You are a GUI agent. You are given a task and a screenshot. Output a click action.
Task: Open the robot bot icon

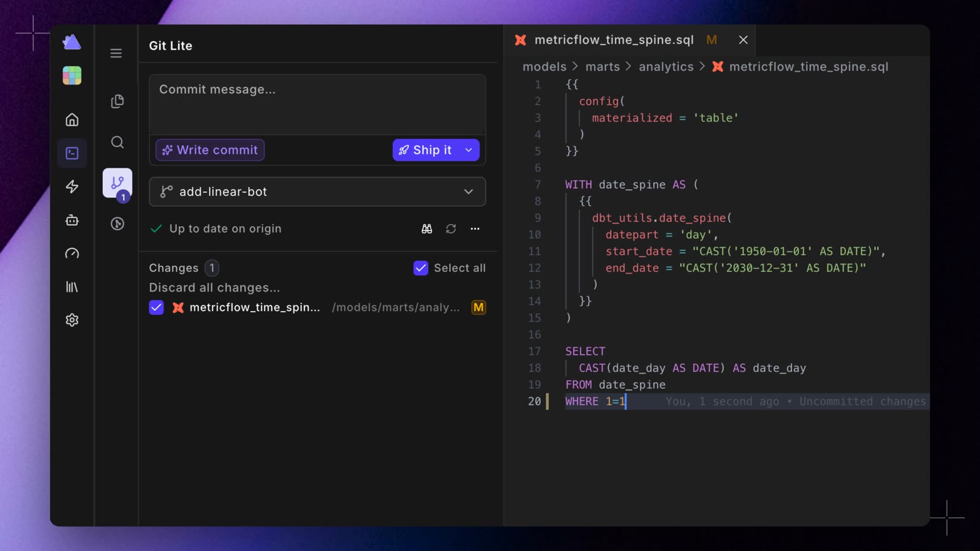[x=72, y=220]
